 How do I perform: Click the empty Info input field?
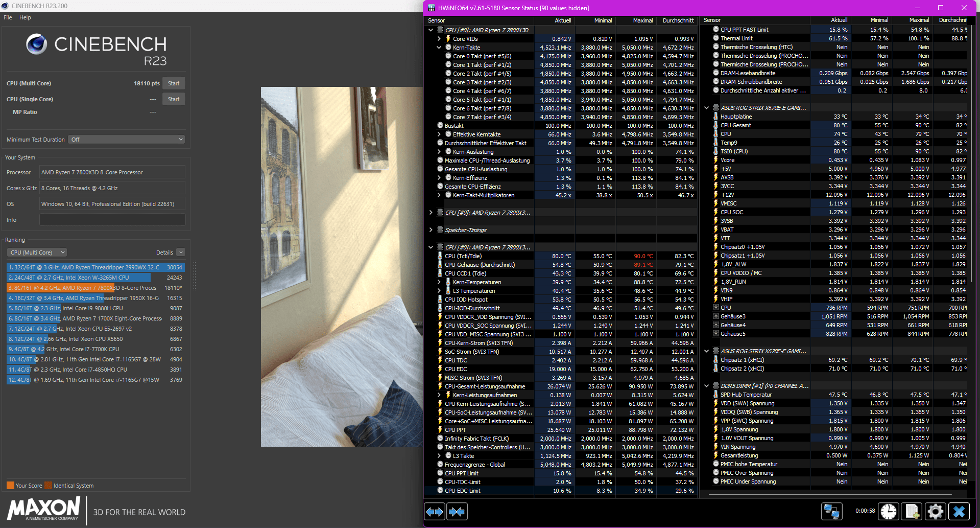coord(112,220)
